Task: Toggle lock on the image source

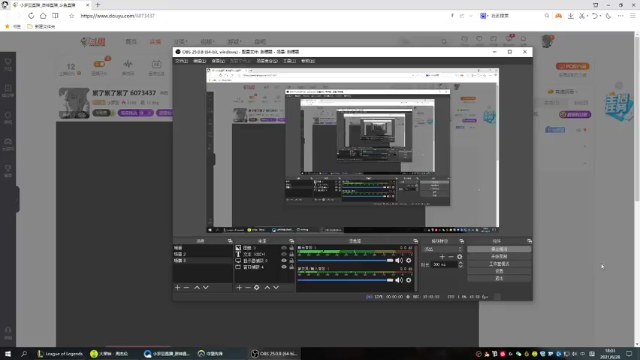Action: coord(291,248)
